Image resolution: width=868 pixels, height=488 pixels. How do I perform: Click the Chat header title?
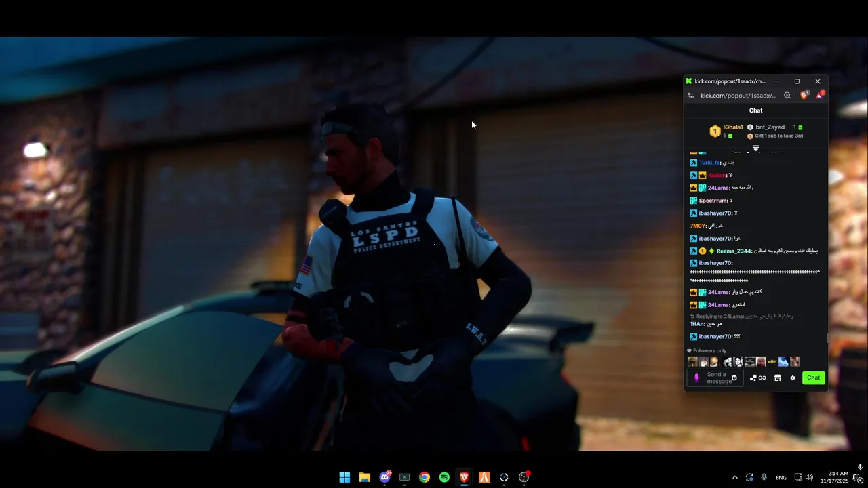(x=755, y=110)
